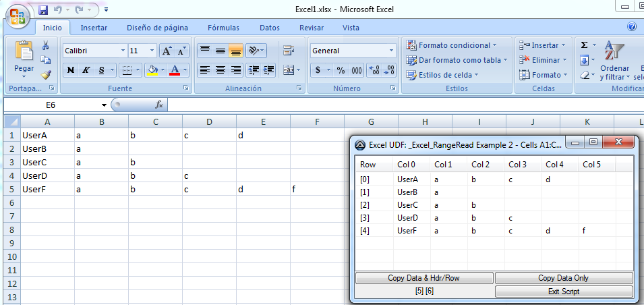Screen dimensions: 644x305
Task: Increase font size
Action: (x=167, y=51)
